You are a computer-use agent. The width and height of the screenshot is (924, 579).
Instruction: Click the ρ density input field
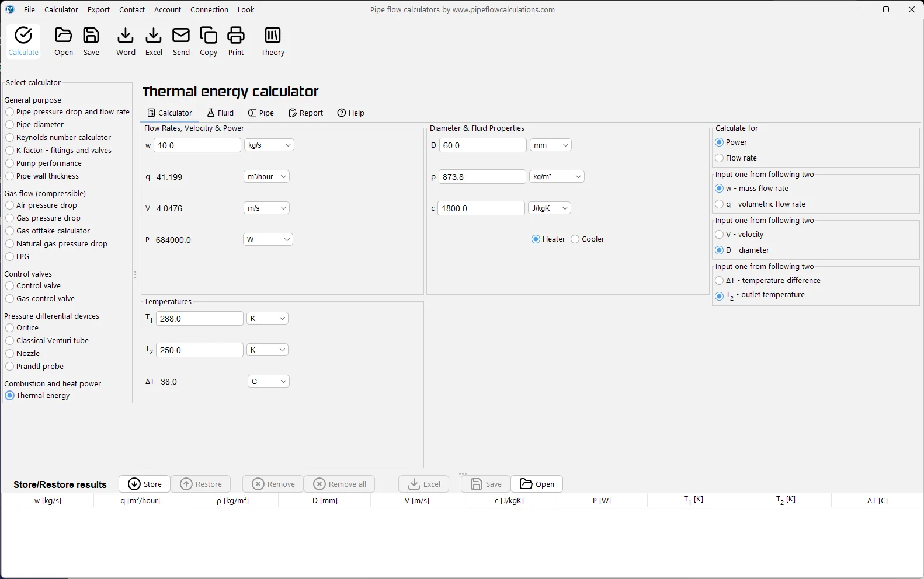482,177
